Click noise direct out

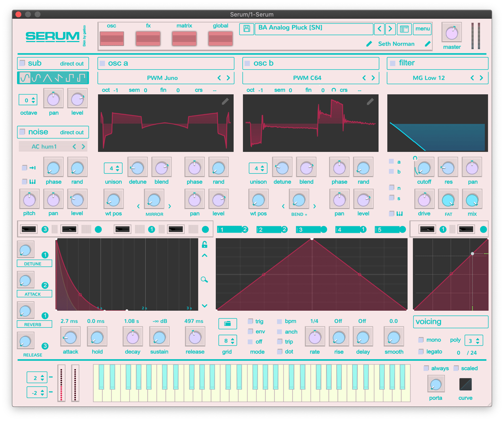[72, 132]
